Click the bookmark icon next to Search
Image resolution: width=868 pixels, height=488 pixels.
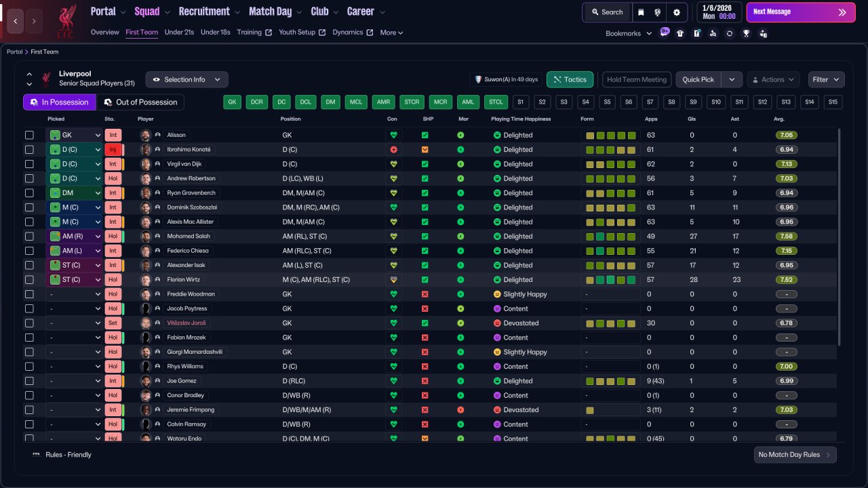point(641,12)
